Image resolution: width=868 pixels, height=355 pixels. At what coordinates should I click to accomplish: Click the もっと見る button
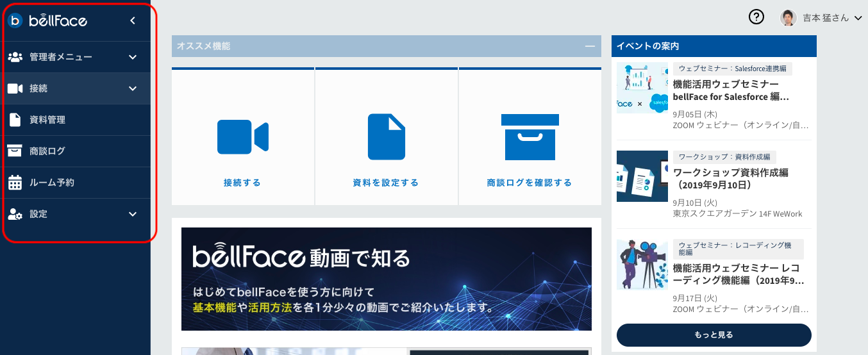(x=714, y=335)
